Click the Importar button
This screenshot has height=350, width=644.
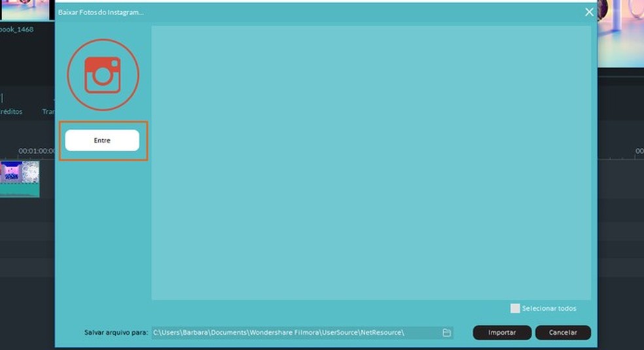(x=502, y=332)
